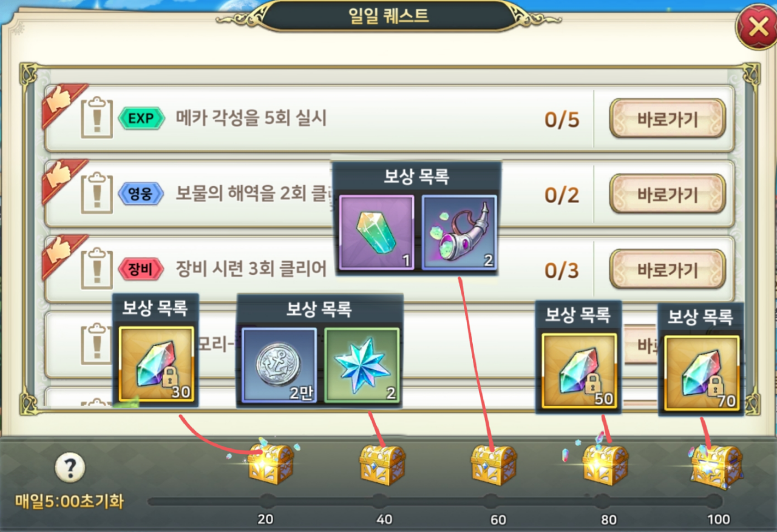This screenshot has width=777, height=532.
Task: Select the 30 rainbow gem reward icon
Action: pos(156,364)
